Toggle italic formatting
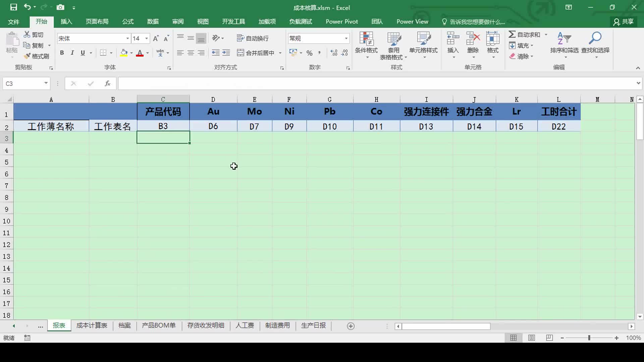Screen dimensions: 644x362 pos(72,53)
